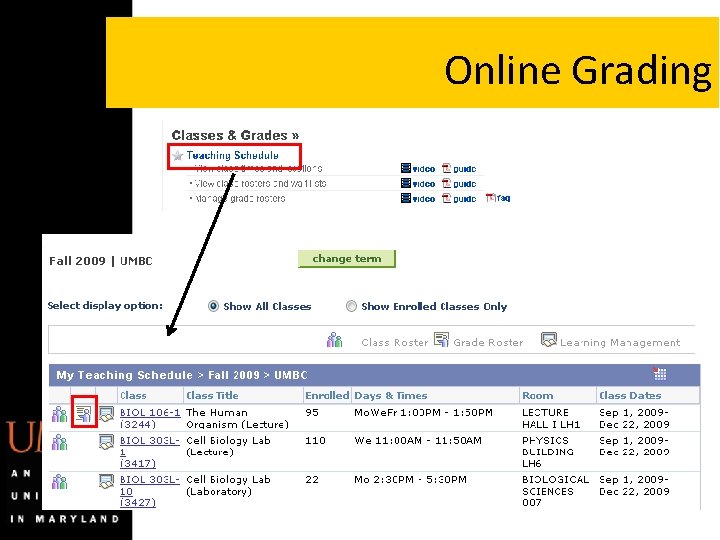Select Show Enrolled Classes Only option
The image size is (720, 540).
pos(351,306)
